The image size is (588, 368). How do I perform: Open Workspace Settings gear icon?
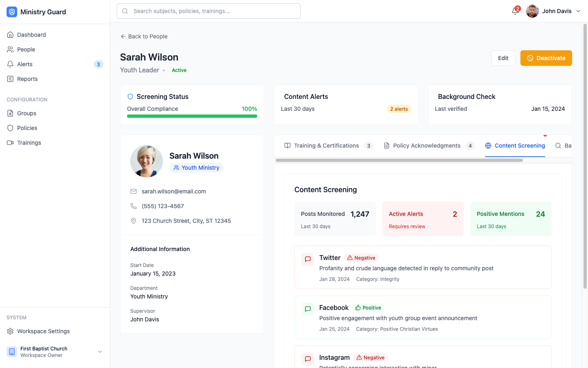coord(10,331)
